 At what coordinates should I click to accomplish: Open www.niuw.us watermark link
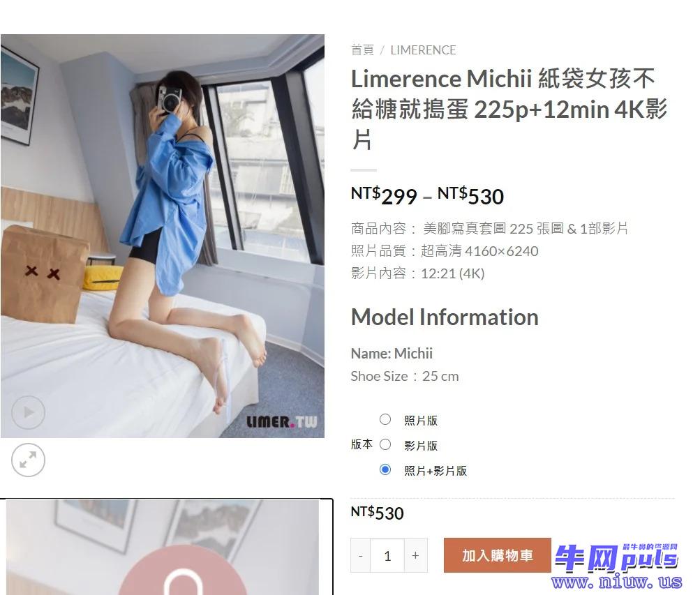click(616, 582)
